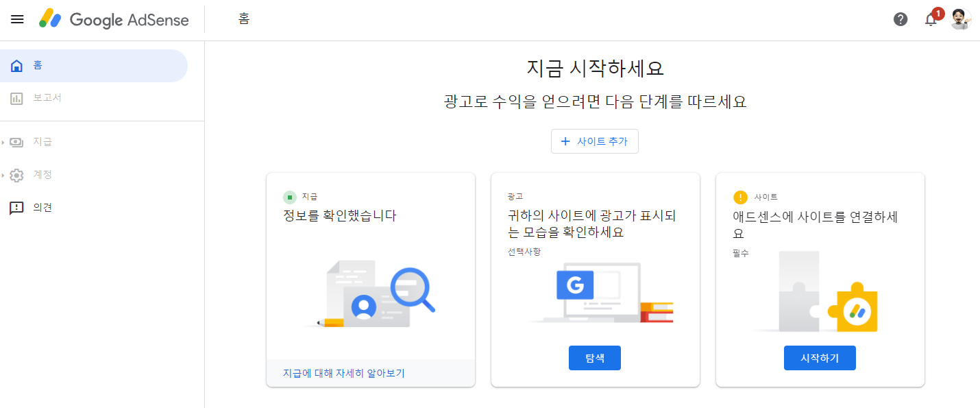Click the plus icon in 사이트 추가
980x408 pixels.
[x=565, y=141]
